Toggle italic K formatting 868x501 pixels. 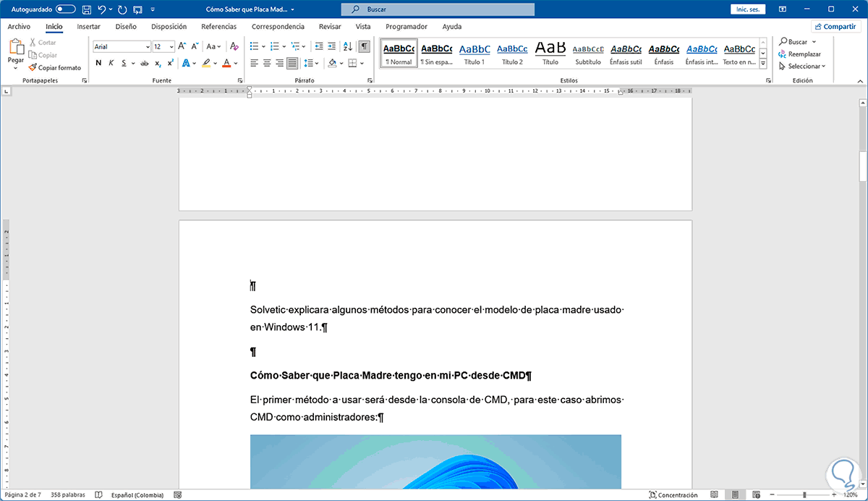[111, 63]
